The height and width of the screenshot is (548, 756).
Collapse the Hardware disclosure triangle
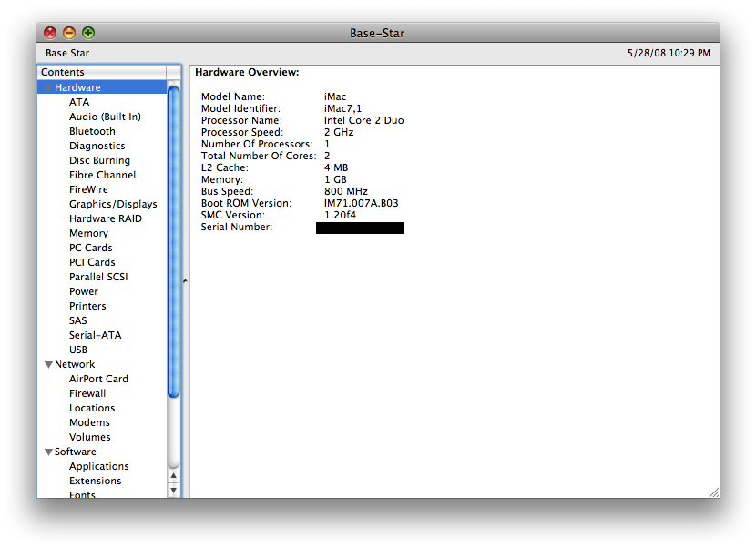(x=48, y=87)
